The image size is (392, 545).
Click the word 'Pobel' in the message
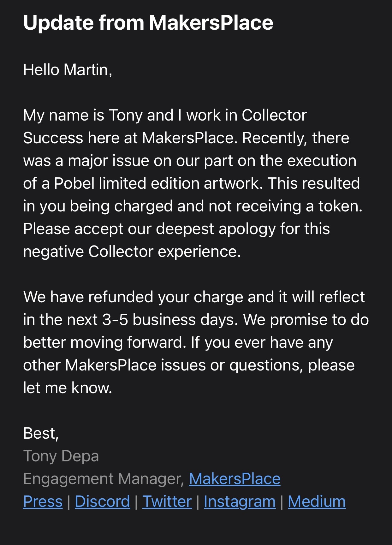point(74,183)
